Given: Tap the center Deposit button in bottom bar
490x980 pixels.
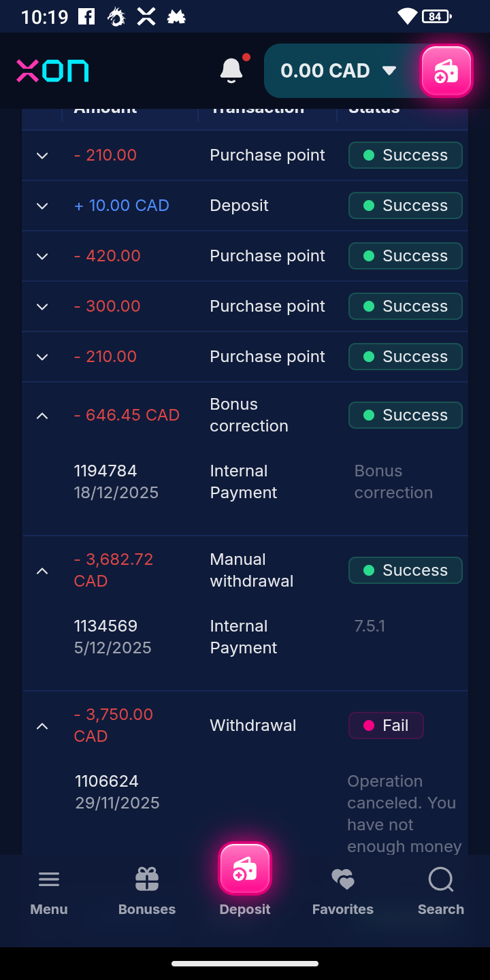Looking at the screenshot, I should click(245, 869).
